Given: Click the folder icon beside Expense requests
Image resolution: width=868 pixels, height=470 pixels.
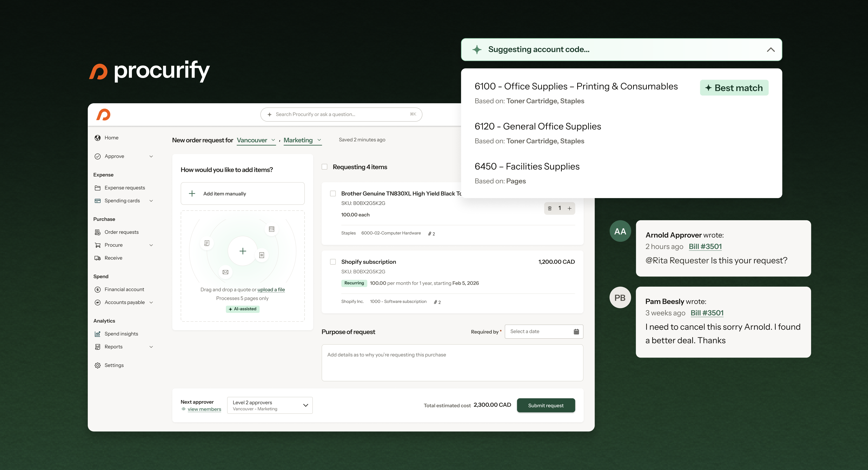Looking at the screenshot, I should click(98, 188).
